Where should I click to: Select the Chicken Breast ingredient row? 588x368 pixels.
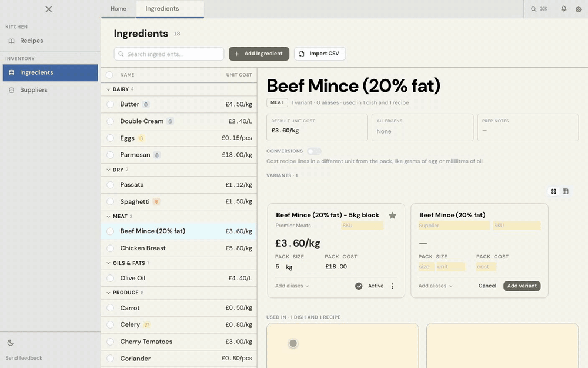tap(179, 248)
